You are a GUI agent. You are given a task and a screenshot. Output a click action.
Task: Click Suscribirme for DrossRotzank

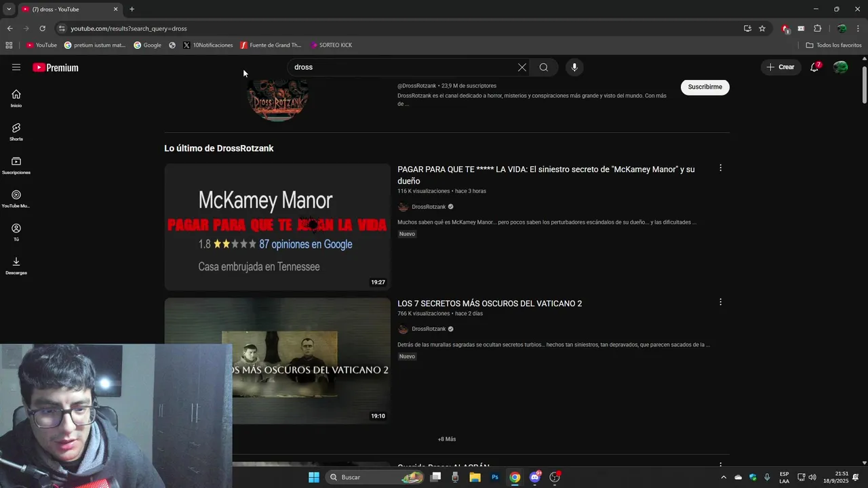[x=705, y=87]
